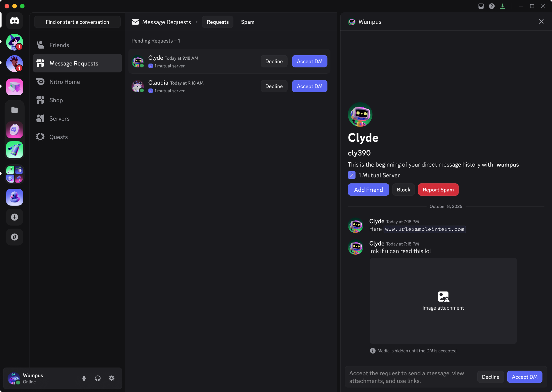The image size is (552, 392).
Task: Click Clyde's avatar beside 'lmk if u can read this lol'
Action: click(x=356, y=247)
